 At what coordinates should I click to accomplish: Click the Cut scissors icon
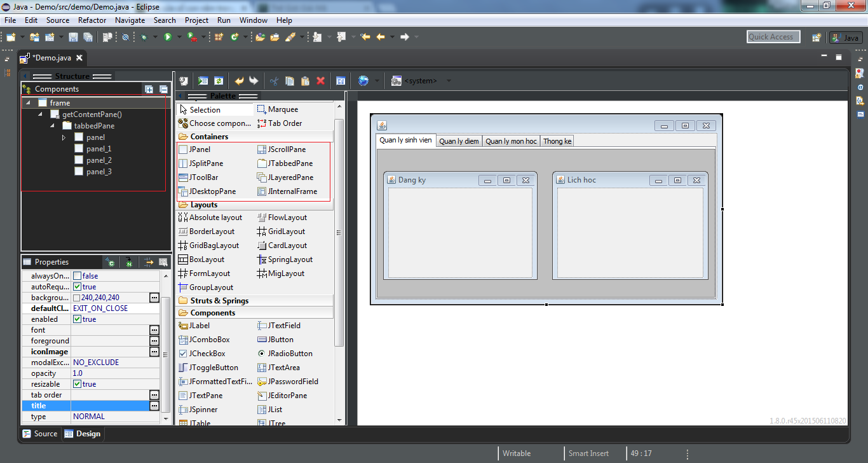point(275,81)
